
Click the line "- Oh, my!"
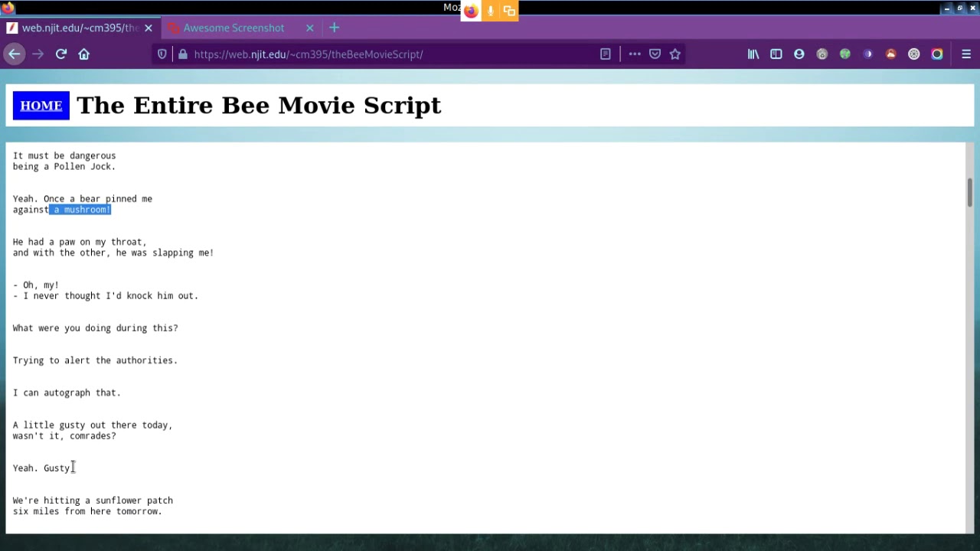[x=36, y=285]
